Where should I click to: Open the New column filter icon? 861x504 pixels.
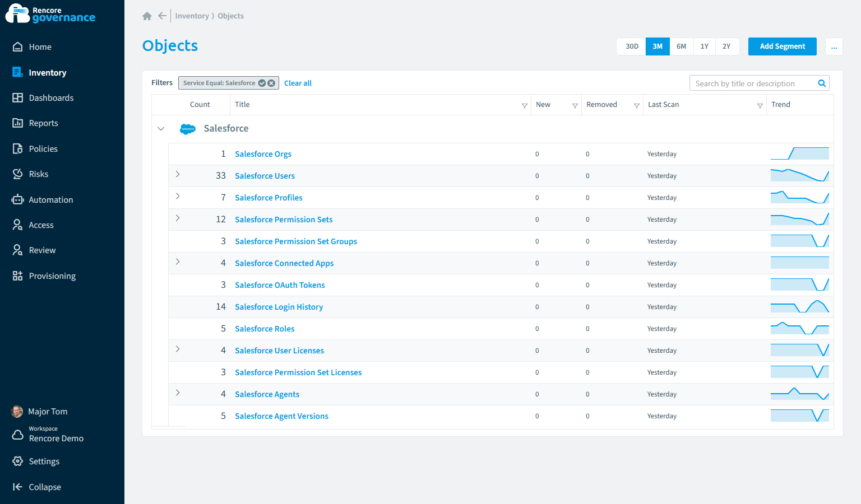coord(575,105)
